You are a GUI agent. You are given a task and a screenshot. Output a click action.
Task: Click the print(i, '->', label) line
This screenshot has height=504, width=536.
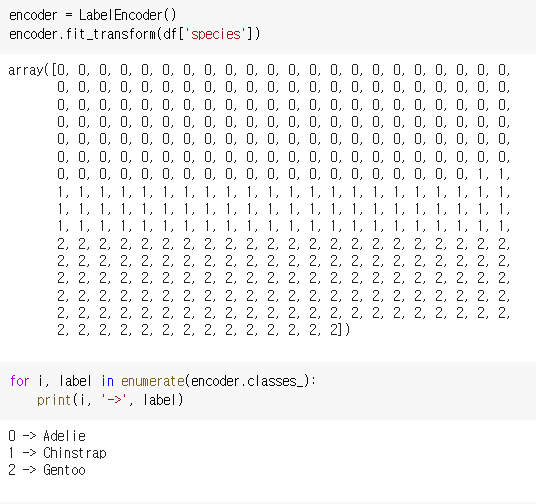click(x=110, y=400)
